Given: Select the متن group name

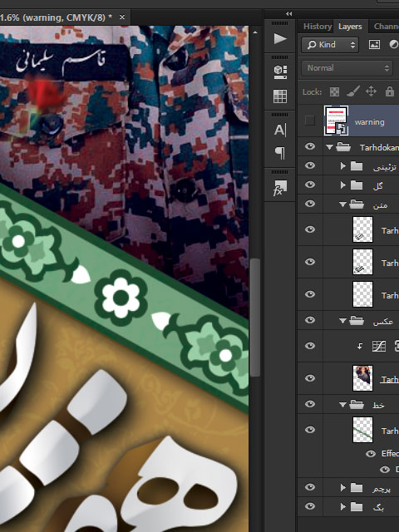Looking at the screenshot, I should tap(380, 204).
